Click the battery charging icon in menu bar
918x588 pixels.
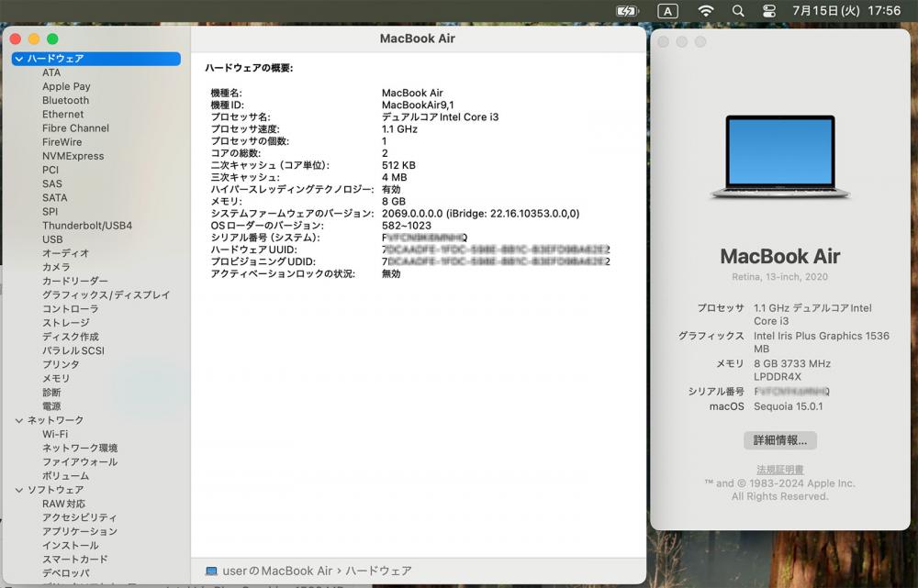626,11
